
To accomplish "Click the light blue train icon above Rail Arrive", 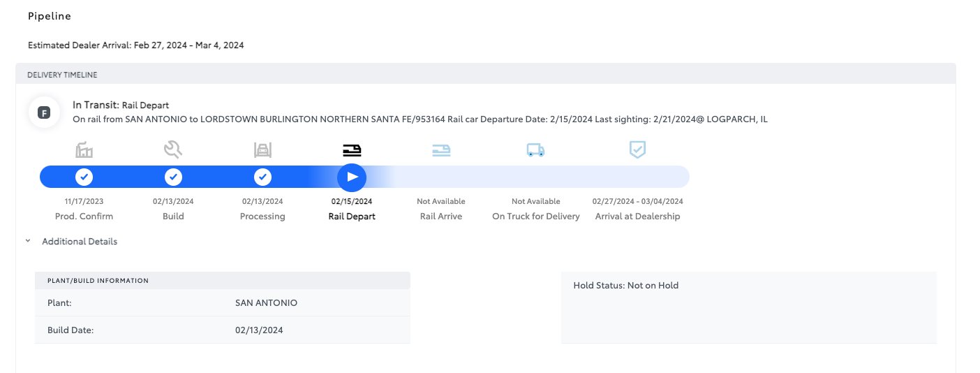I will pyautogui.click(x=441, y=149).
